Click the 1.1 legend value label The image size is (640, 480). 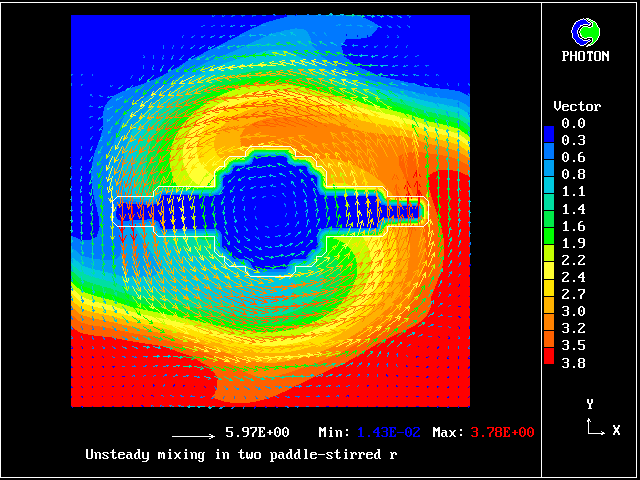tap(573, 191)
